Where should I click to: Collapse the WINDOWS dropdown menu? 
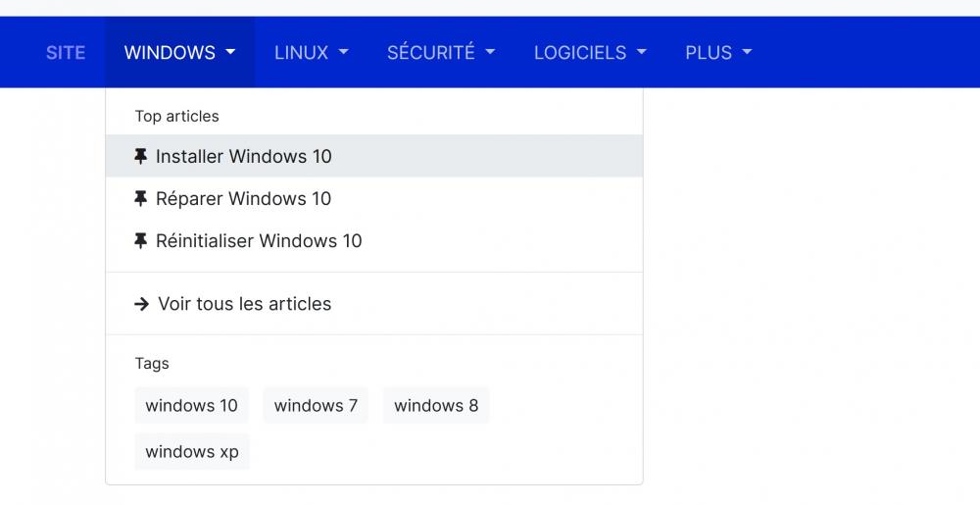coord(179,53)
